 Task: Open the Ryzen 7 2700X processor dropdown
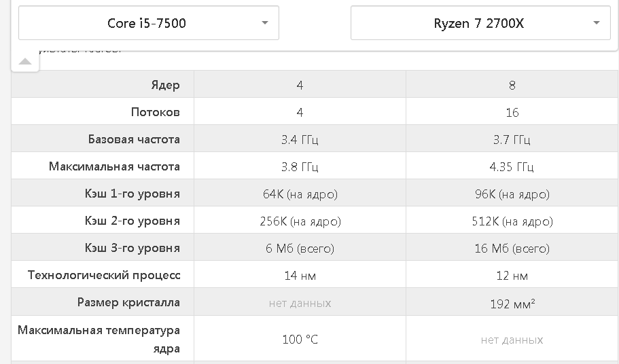click(x=478, y=23)
